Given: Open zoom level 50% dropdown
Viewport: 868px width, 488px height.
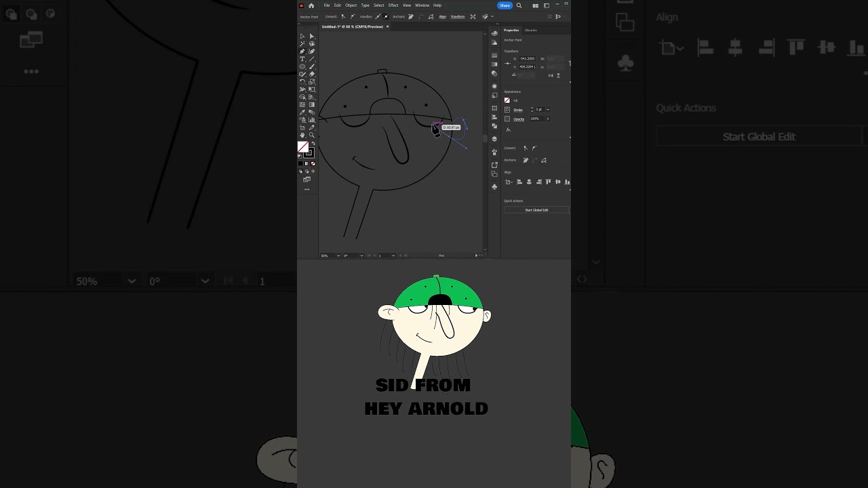Looking at the screenshot, I should [x=337, y=256].
